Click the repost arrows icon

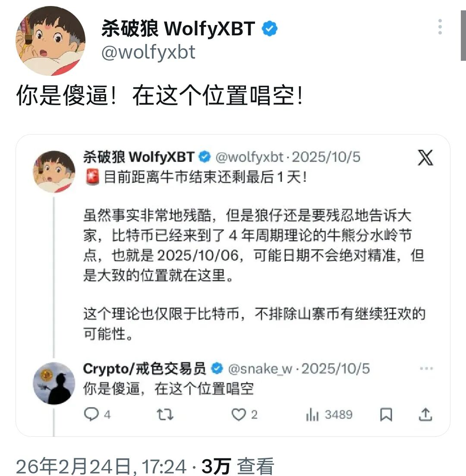(x=165, y=414)
